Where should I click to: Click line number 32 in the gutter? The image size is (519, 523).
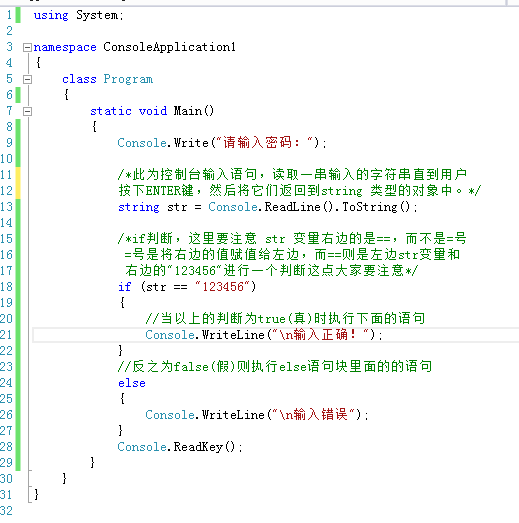(x=6, y=511)
